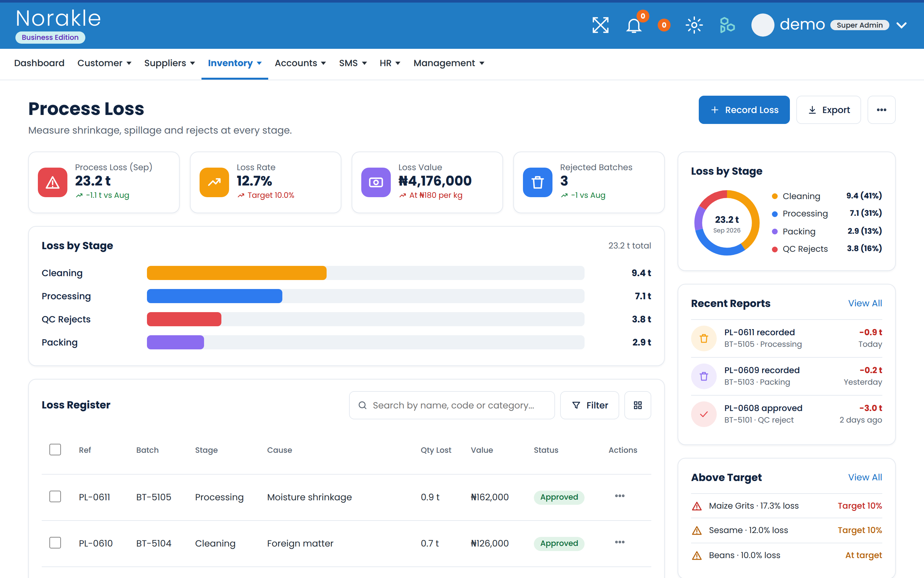Open the Inventory menu tab
The width and height of the screenshot is (924, 578).
pos(235,63)
